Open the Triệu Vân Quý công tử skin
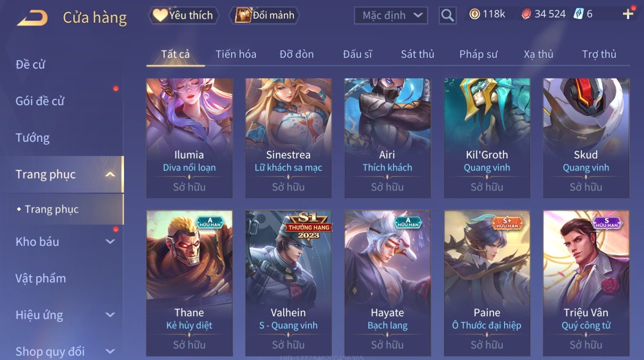This screenshot has width=644, height=360. 586,283
